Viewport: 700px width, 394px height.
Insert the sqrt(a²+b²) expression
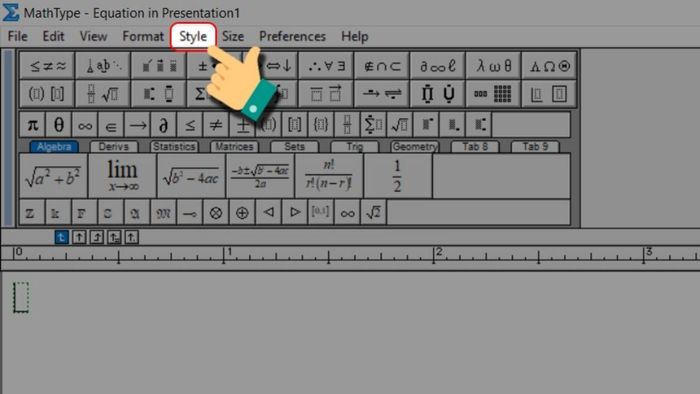click(x=54, y=176)
